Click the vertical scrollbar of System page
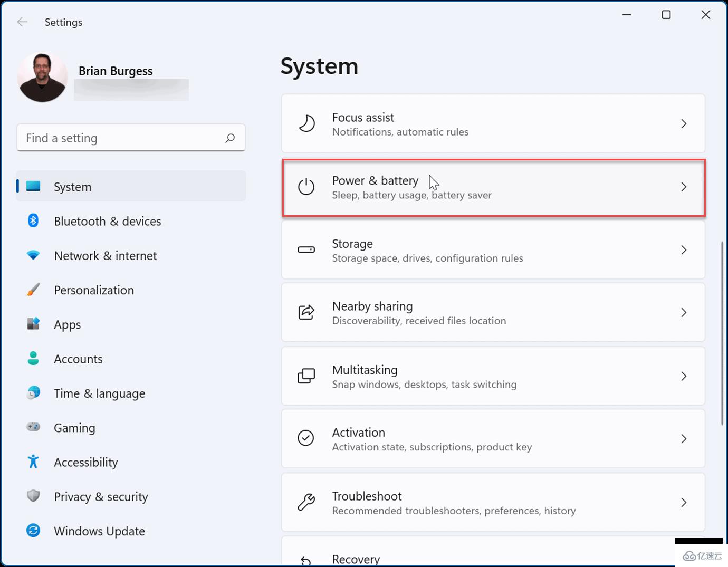 pos(722,333)
